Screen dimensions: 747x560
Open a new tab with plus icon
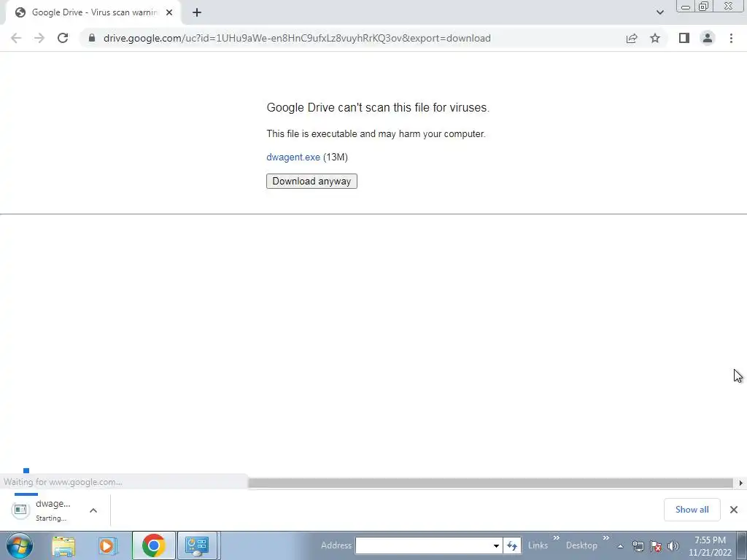click(197, 12)
